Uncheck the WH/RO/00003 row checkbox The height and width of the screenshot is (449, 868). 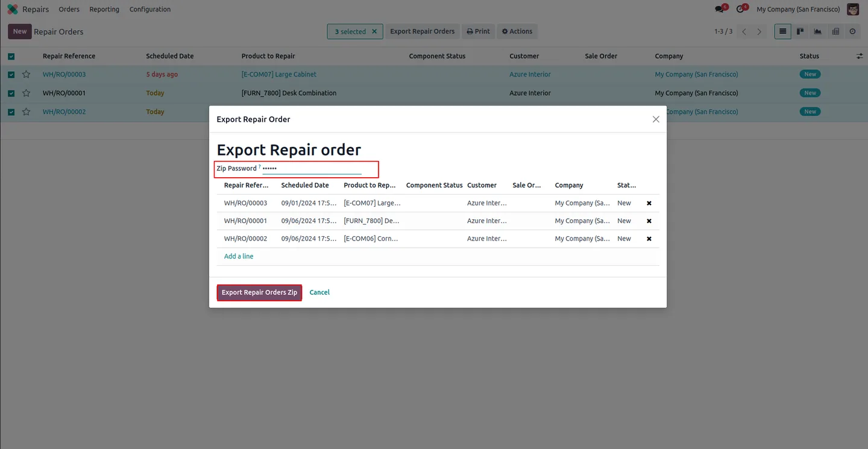(11, 75)
